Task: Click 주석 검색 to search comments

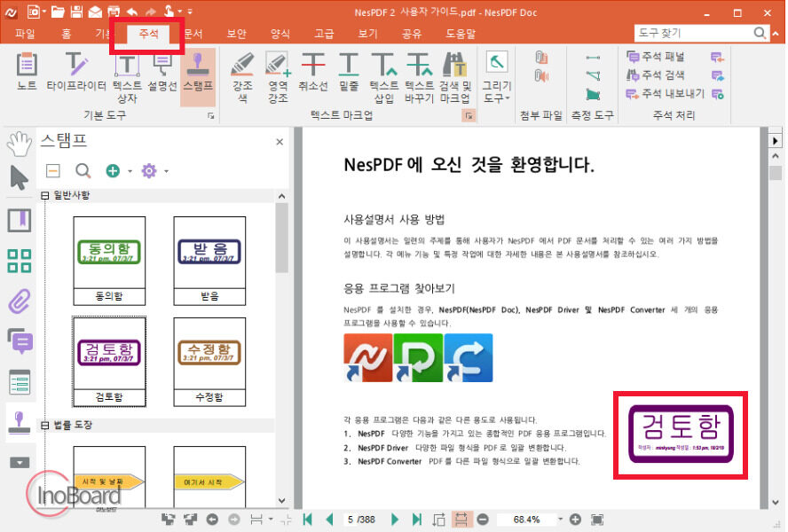Action: 655,75
